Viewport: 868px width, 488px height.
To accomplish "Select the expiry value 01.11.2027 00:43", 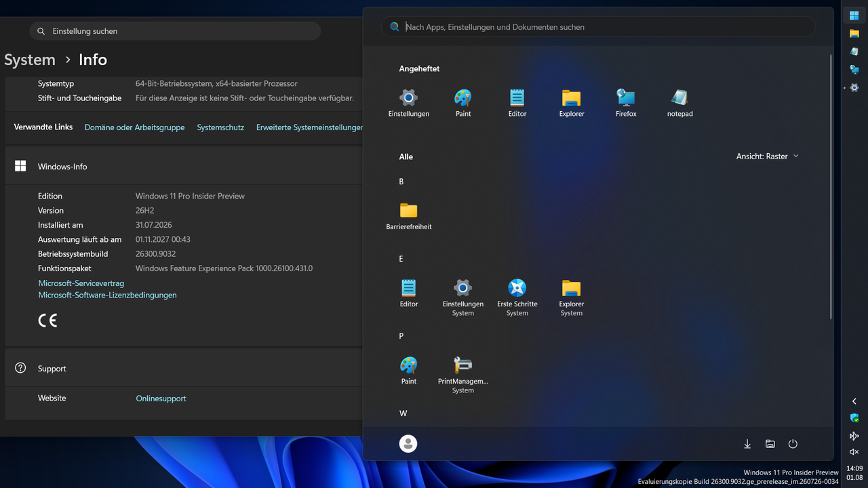I will tap(163, 239).
